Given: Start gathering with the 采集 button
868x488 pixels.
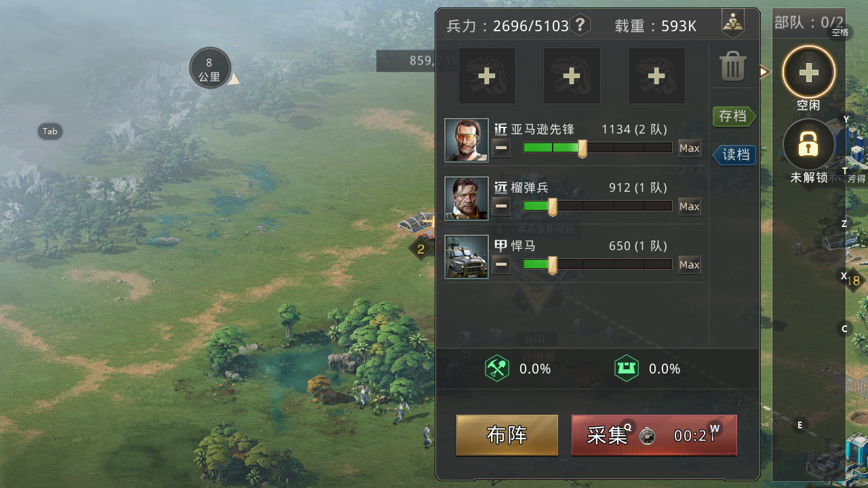Looking at the screenshot, I should pyautogui.click(x=654, y=435).
